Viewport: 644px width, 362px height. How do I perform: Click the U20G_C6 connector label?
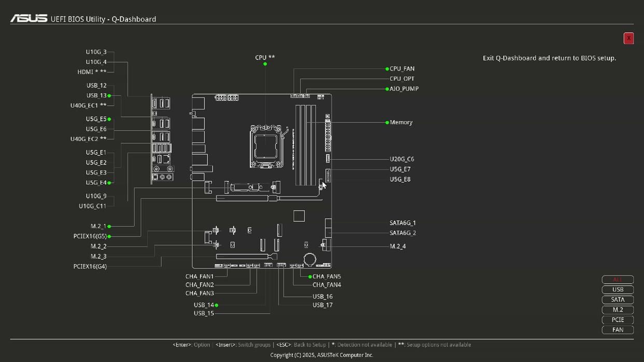tap(402, 159)
